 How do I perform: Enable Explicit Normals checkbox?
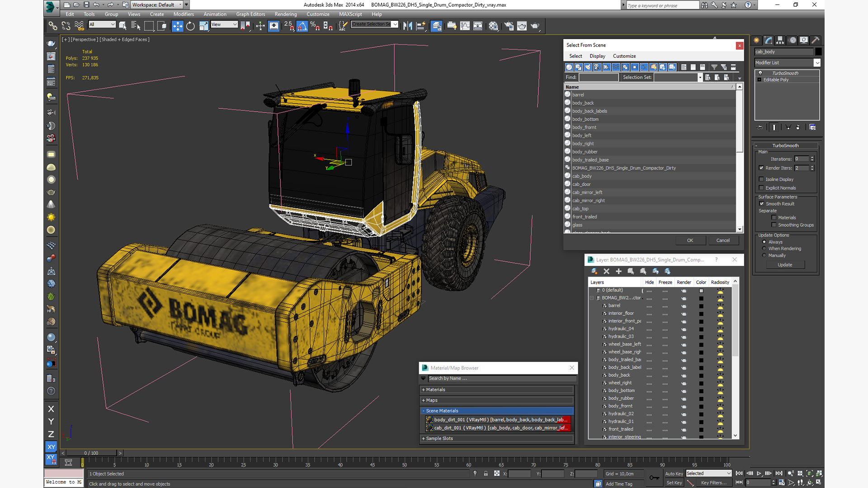point(761,188)
